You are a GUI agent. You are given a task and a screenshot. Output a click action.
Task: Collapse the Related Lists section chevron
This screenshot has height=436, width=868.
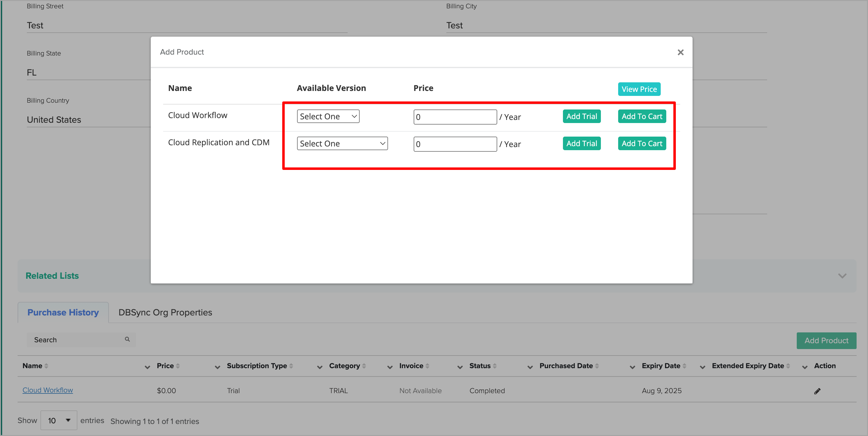point(842,276)
